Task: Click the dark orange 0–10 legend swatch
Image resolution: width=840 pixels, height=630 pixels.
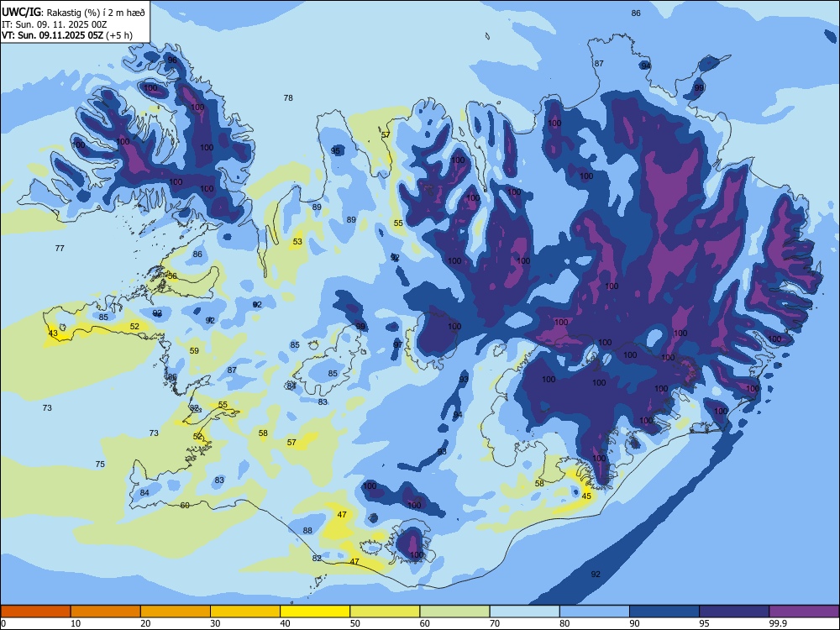Action: point(36,612)
